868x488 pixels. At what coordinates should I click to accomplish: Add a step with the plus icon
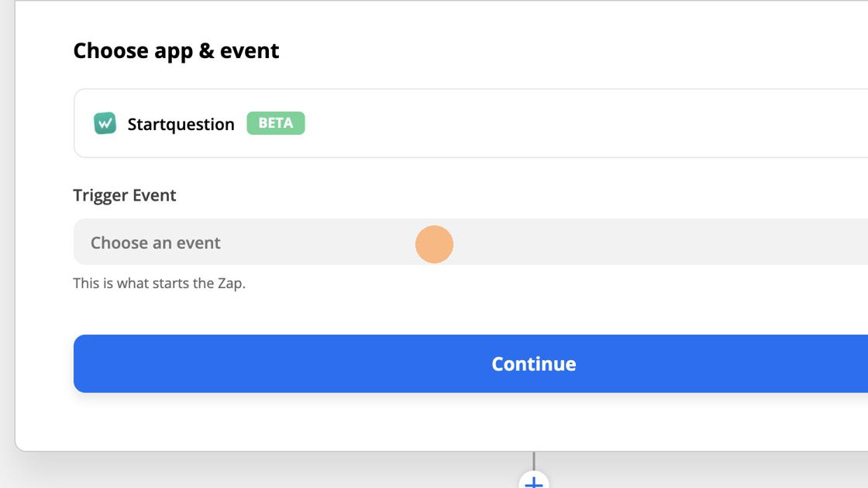click(533, 482)
